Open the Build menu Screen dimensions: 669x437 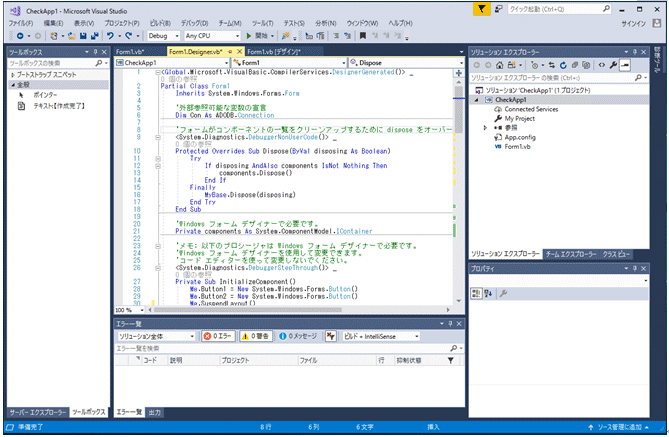[160, 23]
